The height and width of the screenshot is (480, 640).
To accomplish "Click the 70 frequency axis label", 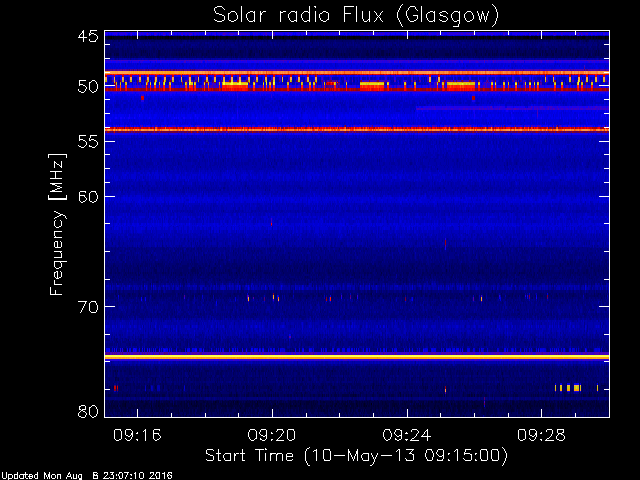I will (88, 307).
